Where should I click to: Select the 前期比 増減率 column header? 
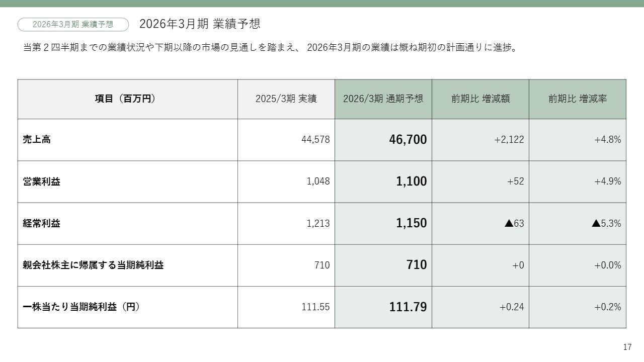point(577,99)
